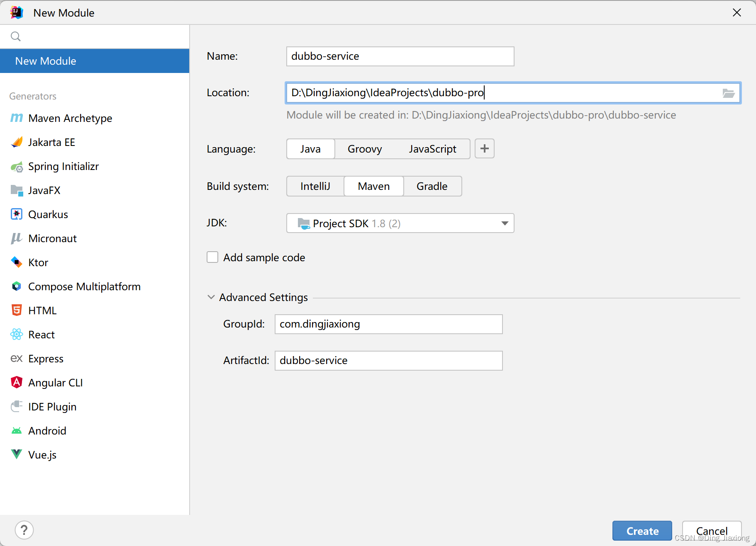Screen dimensions: 756x546
Task: Select Jakarta EE generator entry
Action: (x=95, y=142)
